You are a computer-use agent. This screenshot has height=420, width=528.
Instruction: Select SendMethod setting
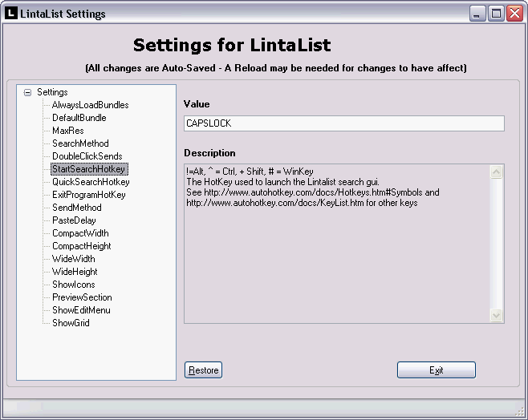76,208
